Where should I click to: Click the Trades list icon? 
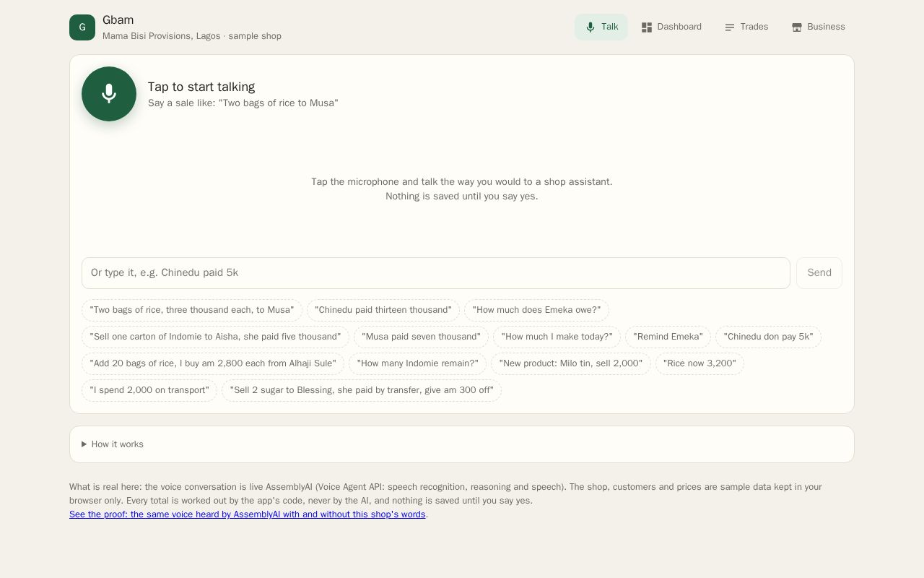(730, 27)
